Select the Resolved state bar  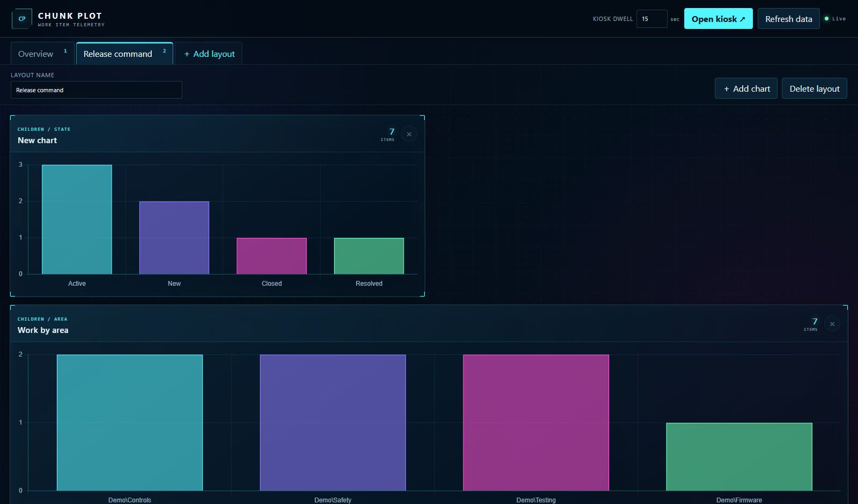[x=369, y=256]
